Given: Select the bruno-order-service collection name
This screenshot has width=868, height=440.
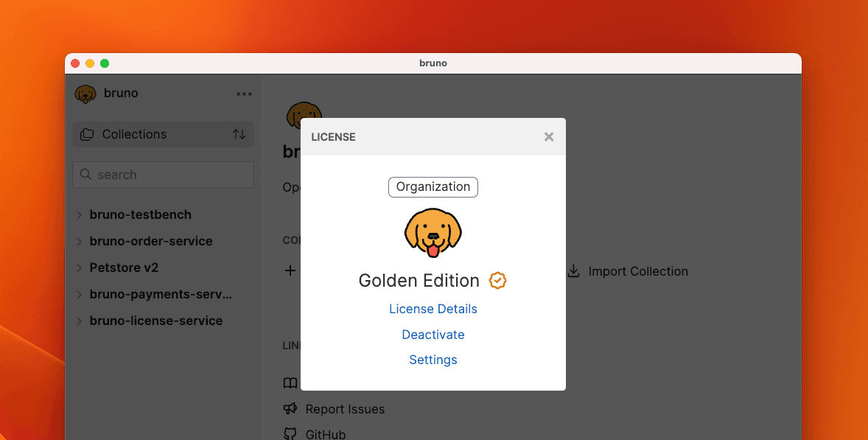Looking at the screenshot, I should tap(151, 241).
